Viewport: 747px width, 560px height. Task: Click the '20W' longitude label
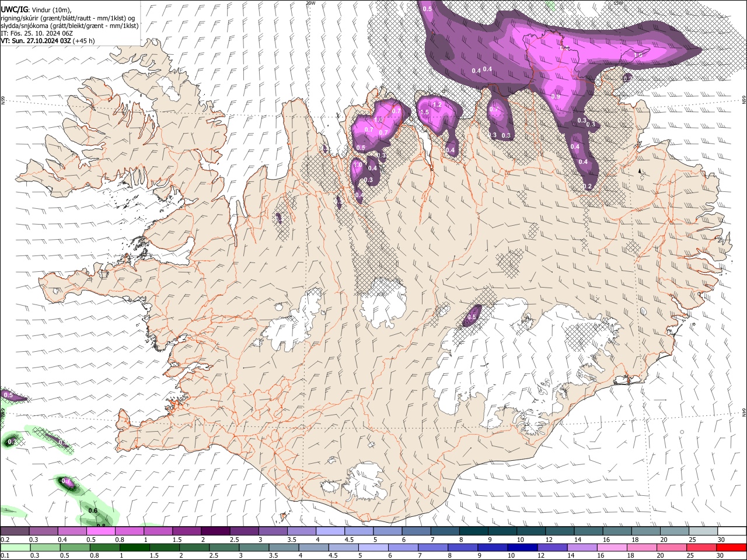tap(310, 3)
